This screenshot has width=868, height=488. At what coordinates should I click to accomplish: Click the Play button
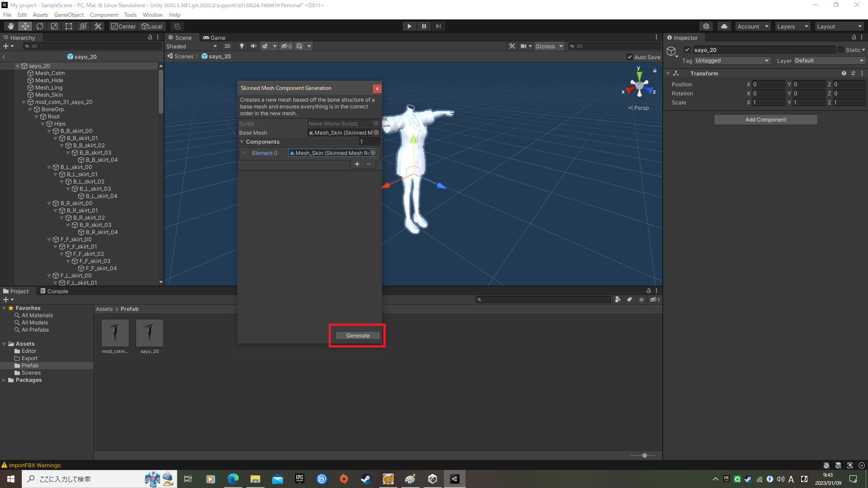409,26
